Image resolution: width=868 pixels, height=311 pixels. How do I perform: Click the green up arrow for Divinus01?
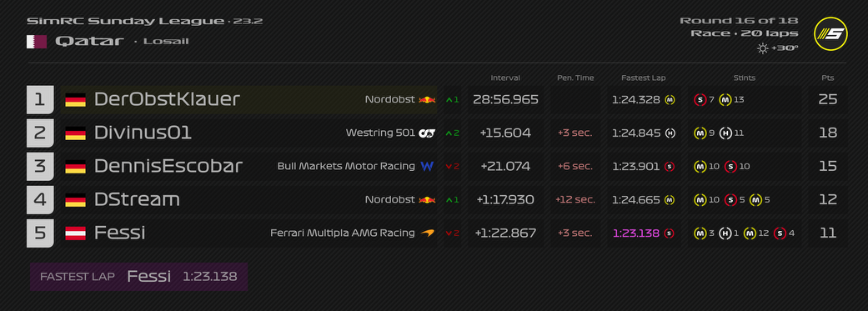click(449, 133)
